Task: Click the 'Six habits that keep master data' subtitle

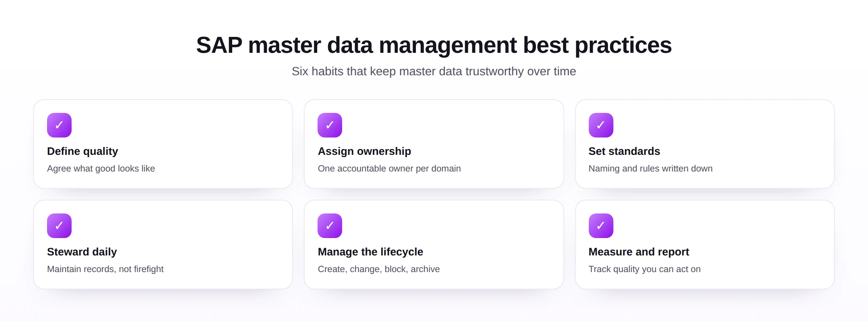Action: 434,71
